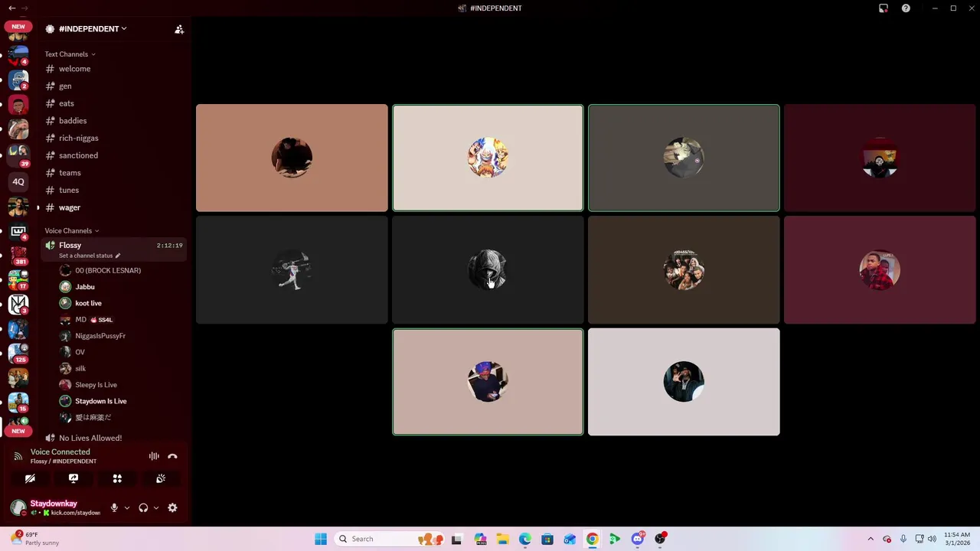Turn on camera in voice panel
The height and width of the screenshot is (551, 980).
point(30,478)
